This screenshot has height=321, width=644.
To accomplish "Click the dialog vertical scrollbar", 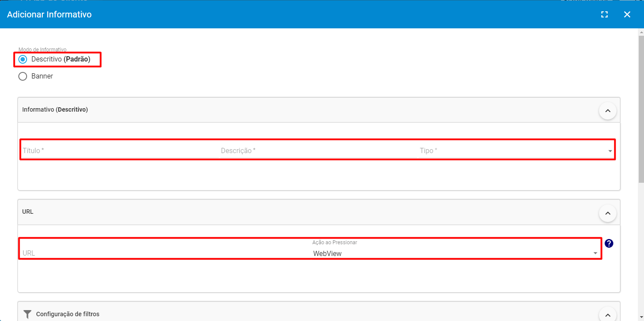I will pos(641,109).
